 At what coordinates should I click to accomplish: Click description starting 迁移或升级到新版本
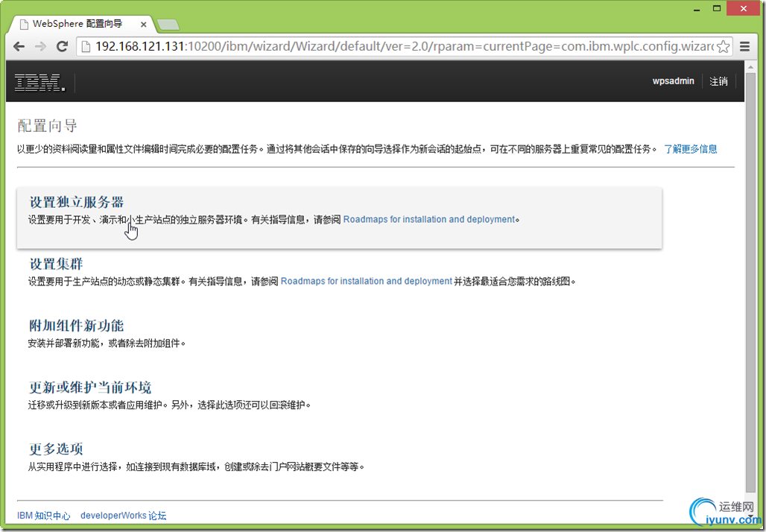169,405
